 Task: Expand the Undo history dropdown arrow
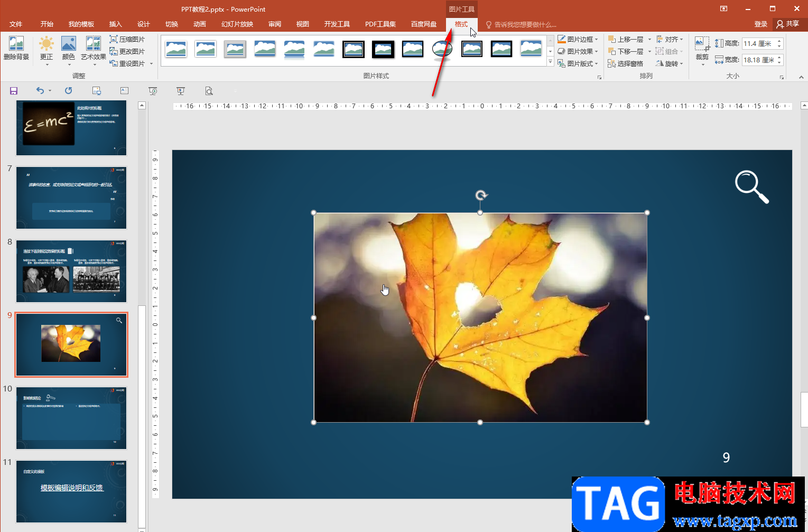[50, 91]
